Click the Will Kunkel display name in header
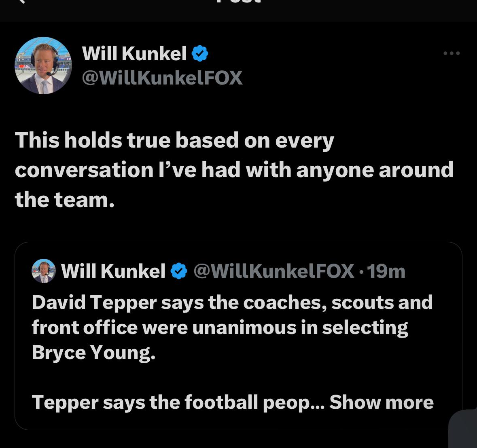Viewport: 477px width, 448px height. click(134, 53)
